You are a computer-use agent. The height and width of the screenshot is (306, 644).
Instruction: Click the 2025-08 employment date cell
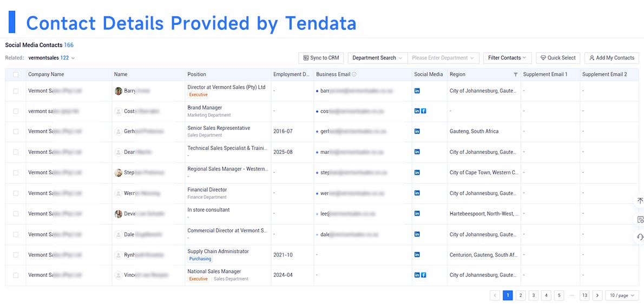(283, 152)
